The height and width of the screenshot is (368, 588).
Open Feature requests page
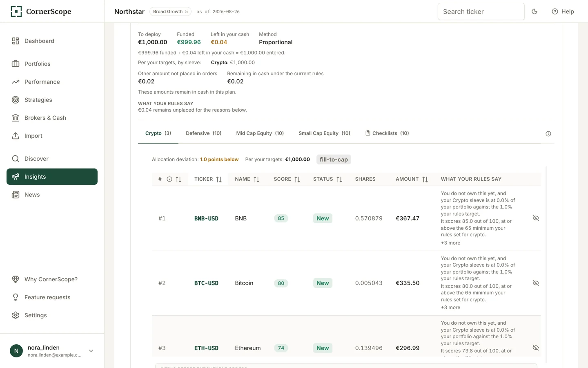pyautogui.click(x=52, y=297)
